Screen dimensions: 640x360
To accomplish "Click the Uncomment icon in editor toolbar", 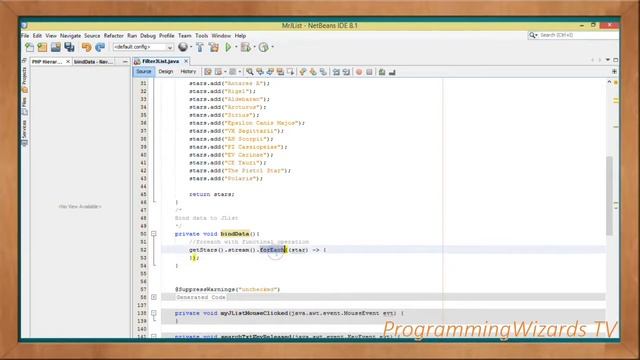I will click(392, 72).
